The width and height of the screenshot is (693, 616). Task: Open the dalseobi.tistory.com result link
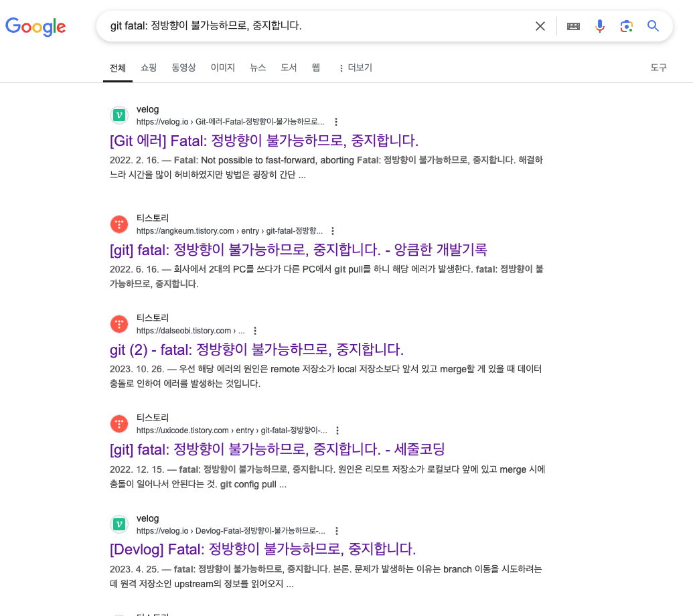pyautogui.click(x=256, y=349)
